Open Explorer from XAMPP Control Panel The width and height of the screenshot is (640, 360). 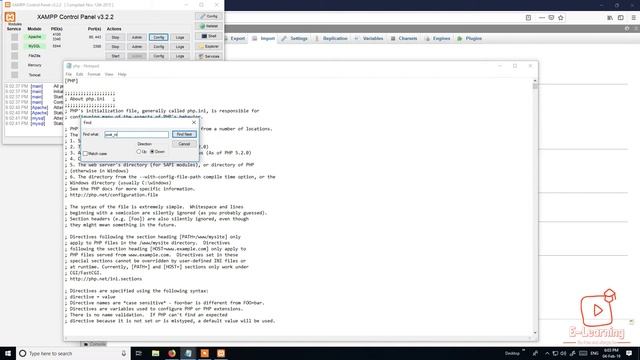click(x=209, y=46)
